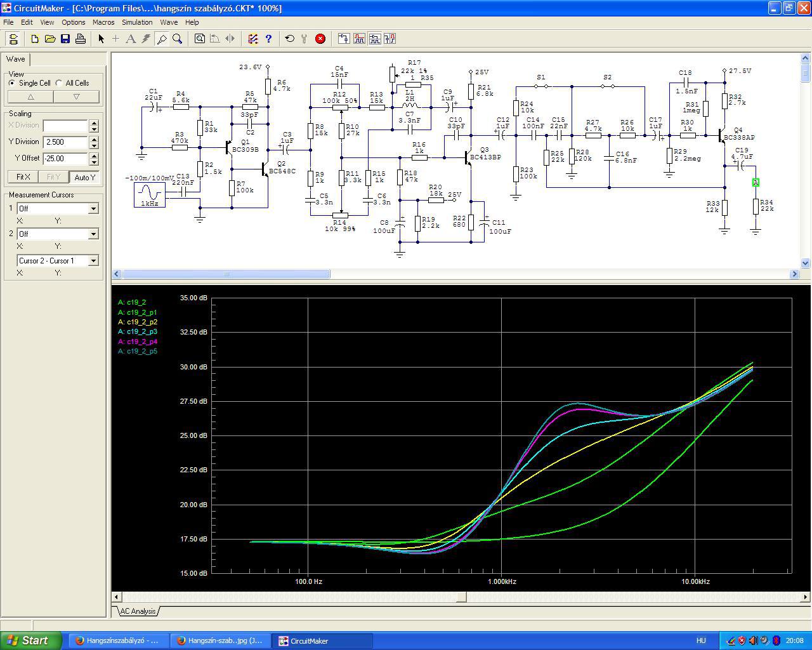Viewport: 812px width, 650px height.
Task: Open Measurement Cursor 2 dropdown
Action: 93,234
